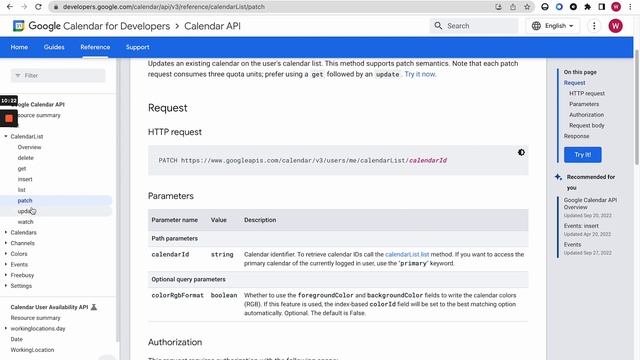Open recommended Events: insert article
The height and width of the screenshot is (360, 640).
pyautogui.click(x=581, y=226)
